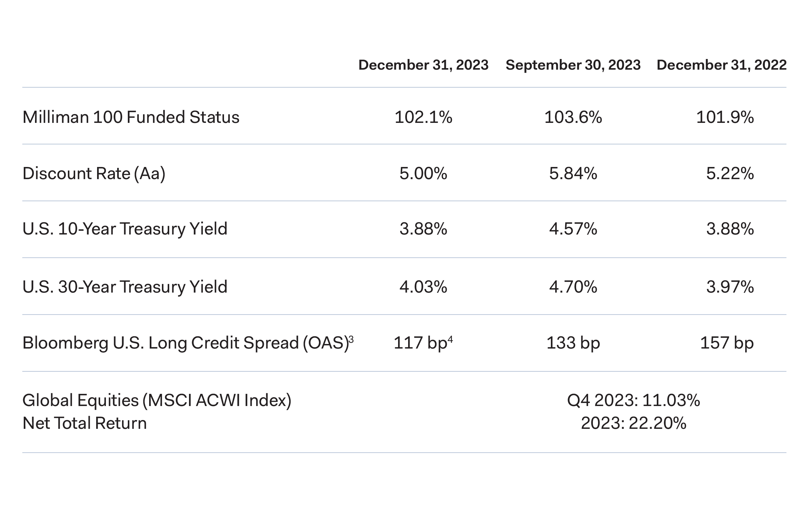
Task: Open footnote 4 superscript beside 117 bp
Action: [450, 340]
